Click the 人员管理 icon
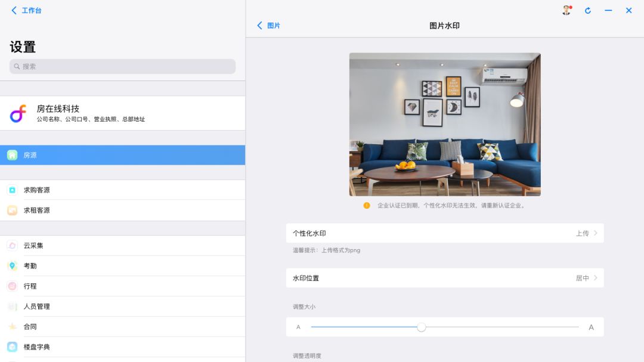The height and width of the screenshot is (362, 644). [13, 306]
